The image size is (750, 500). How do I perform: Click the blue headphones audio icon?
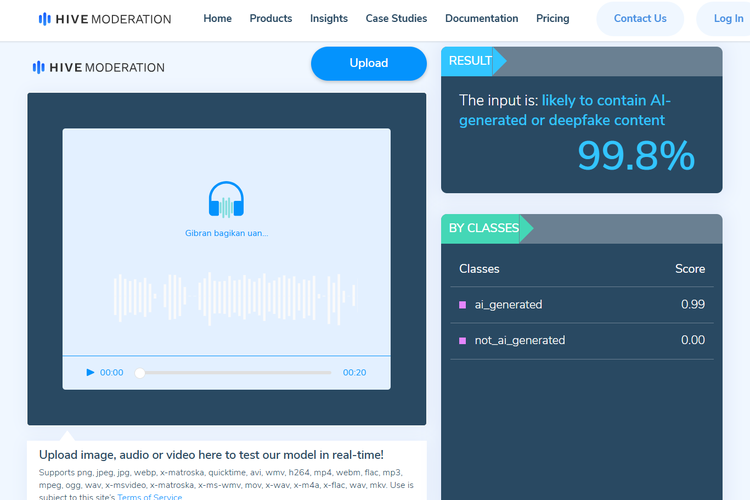pos(226,200)
